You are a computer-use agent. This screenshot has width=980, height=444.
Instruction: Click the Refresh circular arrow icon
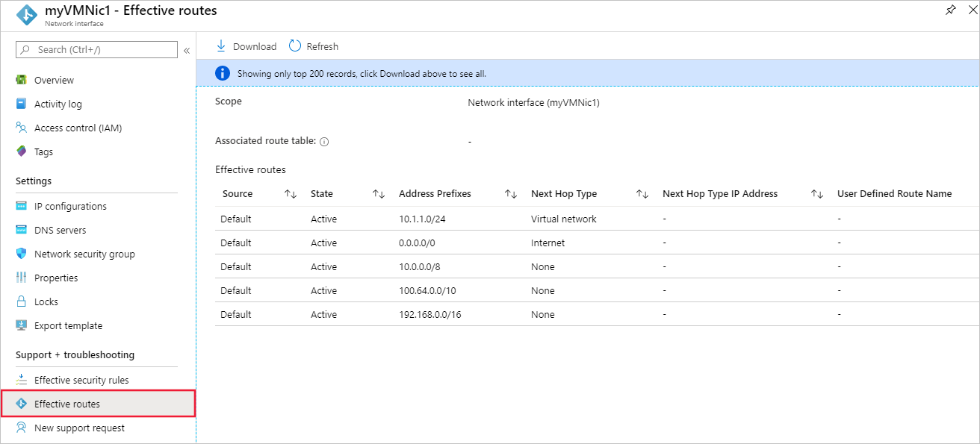(295, 46)
